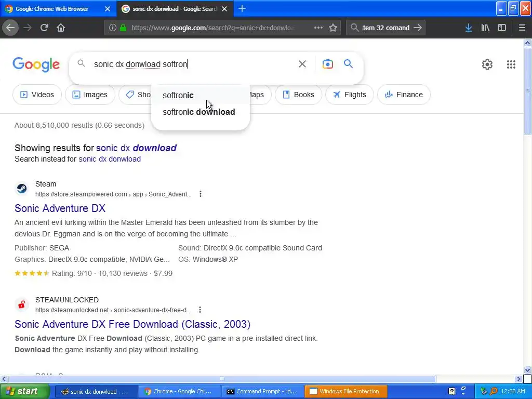
Task: Open Sonic Adventure DX Free Download link
Action: point(132,324)
